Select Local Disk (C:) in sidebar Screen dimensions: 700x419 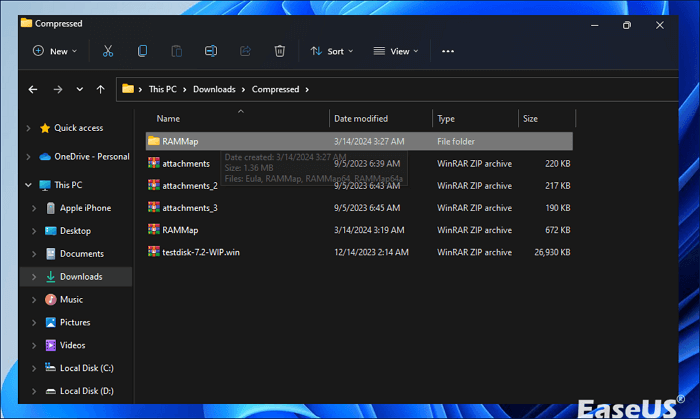tap(87, 368)
